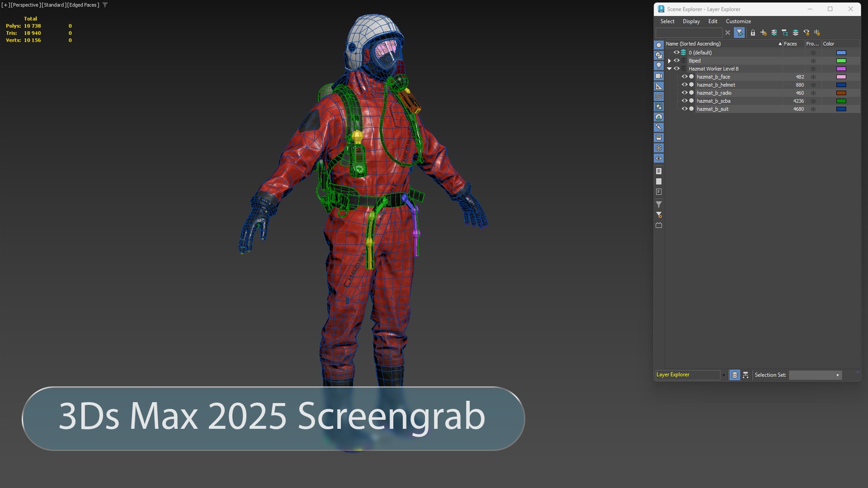
Task: Toggle Display Lights bulb filter icon
Action: click(659, 66)
